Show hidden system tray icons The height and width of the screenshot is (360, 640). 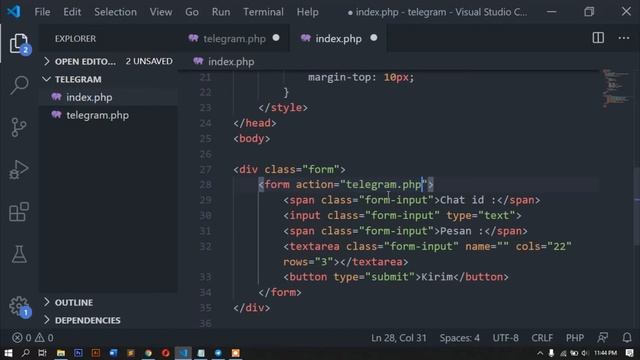click(540, 353)
